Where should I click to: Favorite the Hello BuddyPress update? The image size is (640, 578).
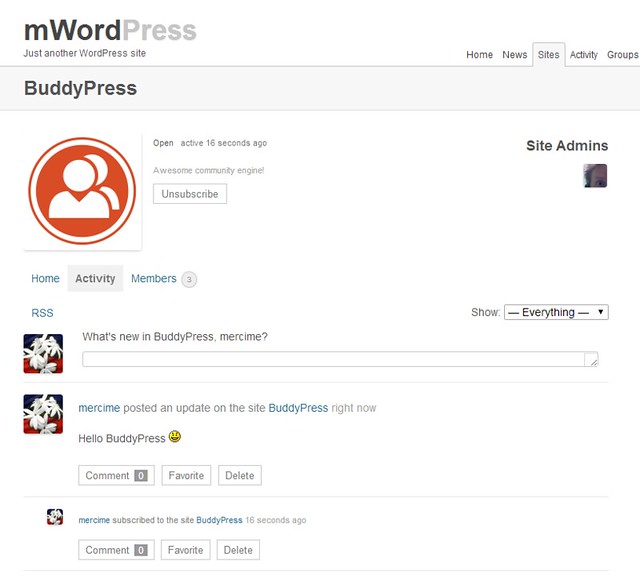click(x=186, y=476)
